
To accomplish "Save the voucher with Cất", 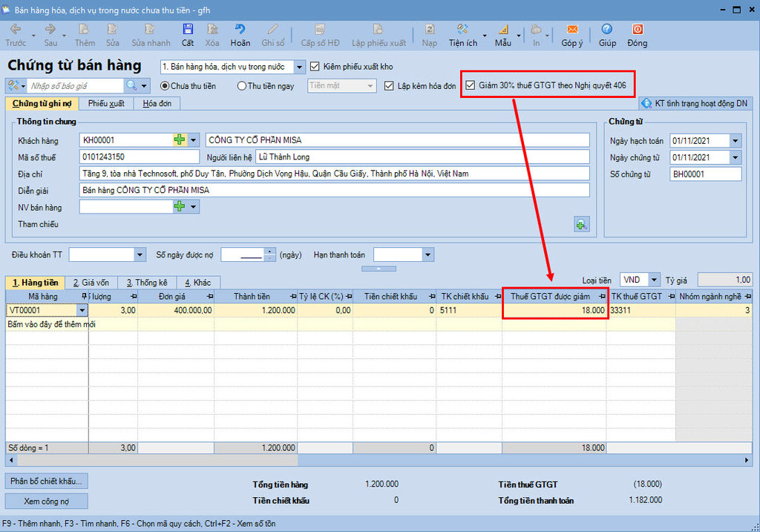I will [188, 36].
